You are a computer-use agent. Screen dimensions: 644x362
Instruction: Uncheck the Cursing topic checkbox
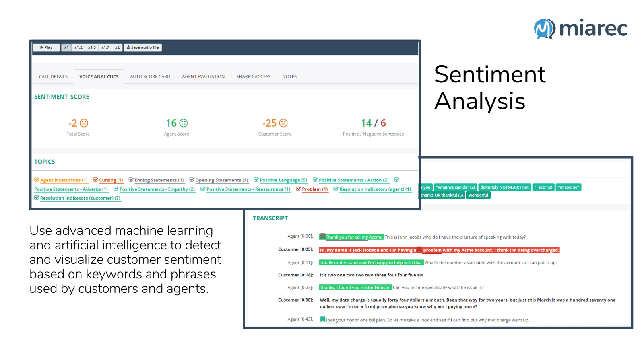[95, 180]
